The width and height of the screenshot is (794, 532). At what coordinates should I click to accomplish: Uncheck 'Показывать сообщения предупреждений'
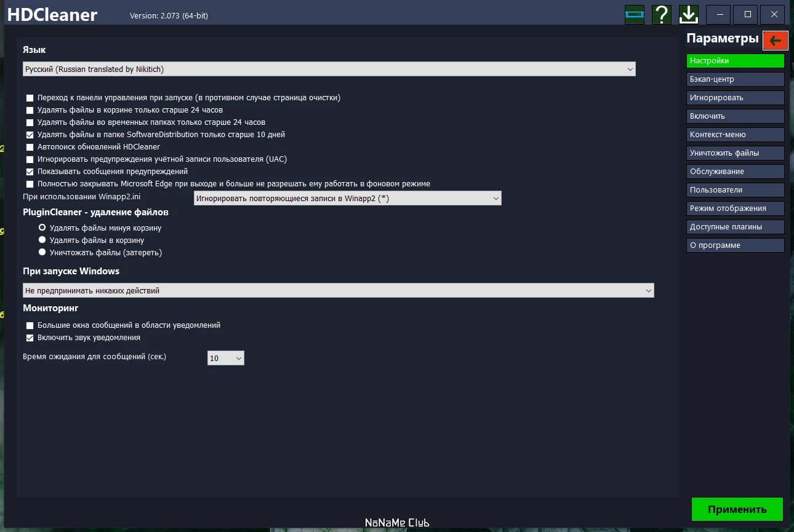(30, 172)
